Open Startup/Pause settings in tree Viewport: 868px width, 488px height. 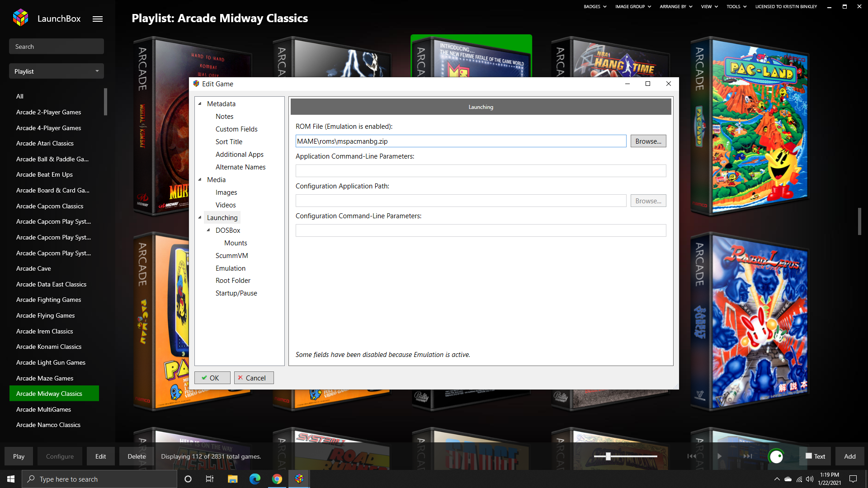pos(236,293)
